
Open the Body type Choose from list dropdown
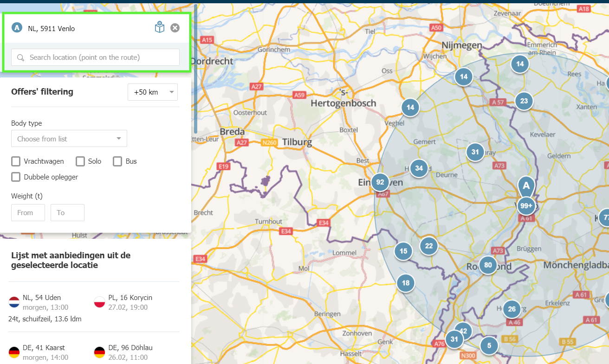click(69, 139)
